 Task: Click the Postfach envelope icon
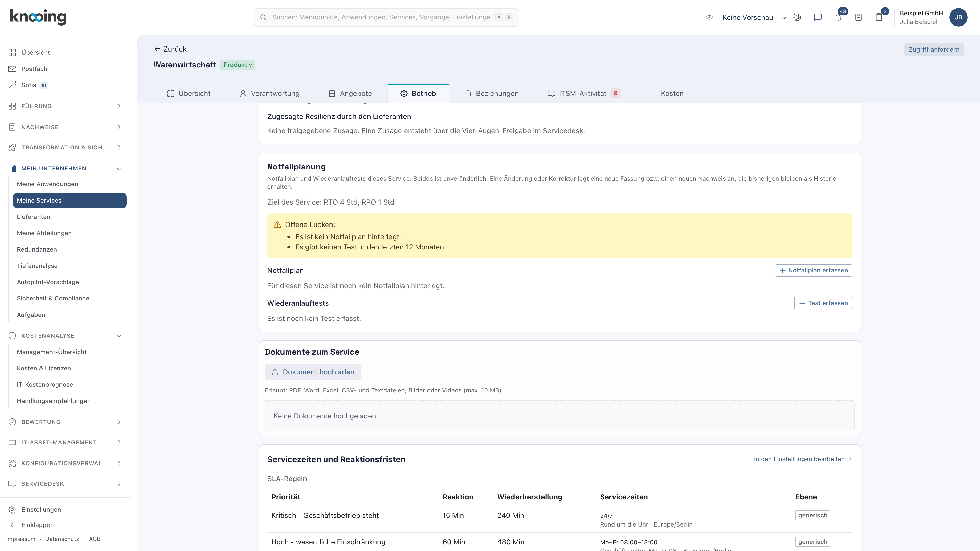pos(12,69)
